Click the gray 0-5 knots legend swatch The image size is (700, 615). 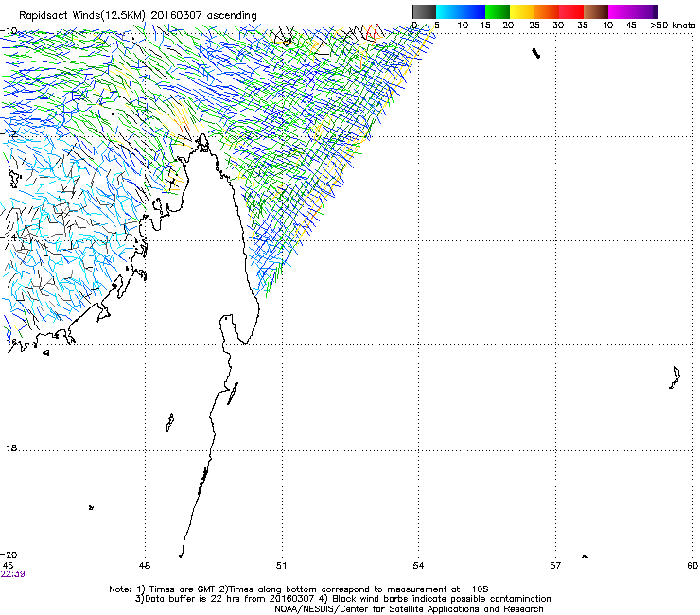(424, 11)
